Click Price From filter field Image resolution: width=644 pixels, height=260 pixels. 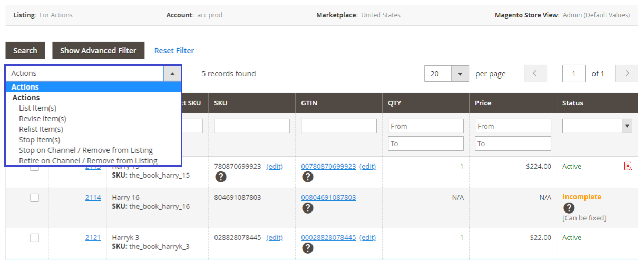(513, 126)
